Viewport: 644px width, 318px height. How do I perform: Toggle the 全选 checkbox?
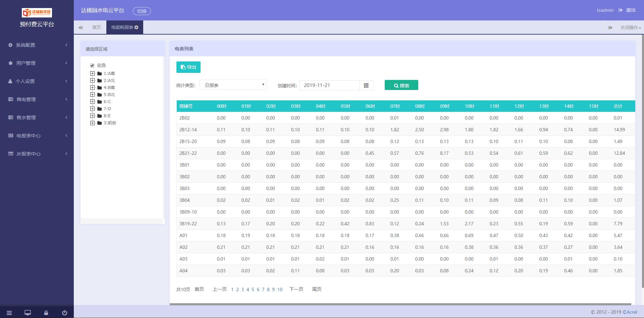(x=92, y=65)
